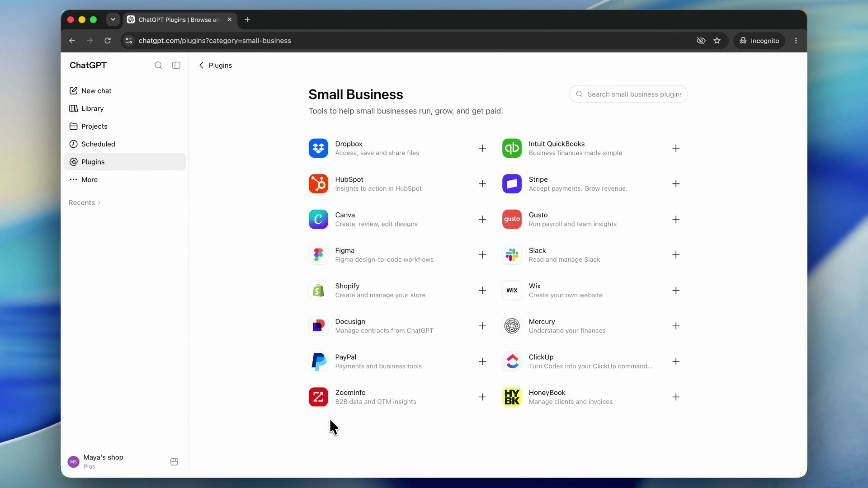Add the Dropbox plugin with plus button
The width and height of the screenshot is (868, 488).
(482, 148)
